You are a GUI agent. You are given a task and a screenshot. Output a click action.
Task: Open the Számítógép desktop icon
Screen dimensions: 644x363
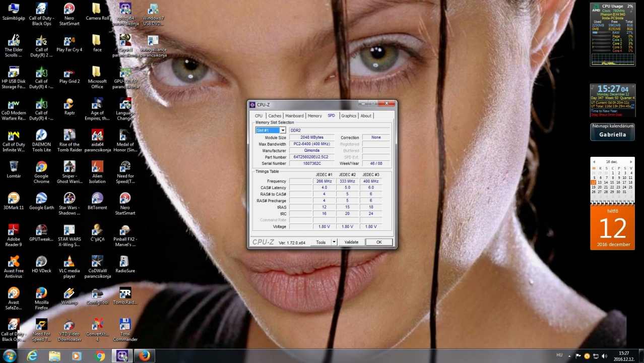(x=14, y=12)
